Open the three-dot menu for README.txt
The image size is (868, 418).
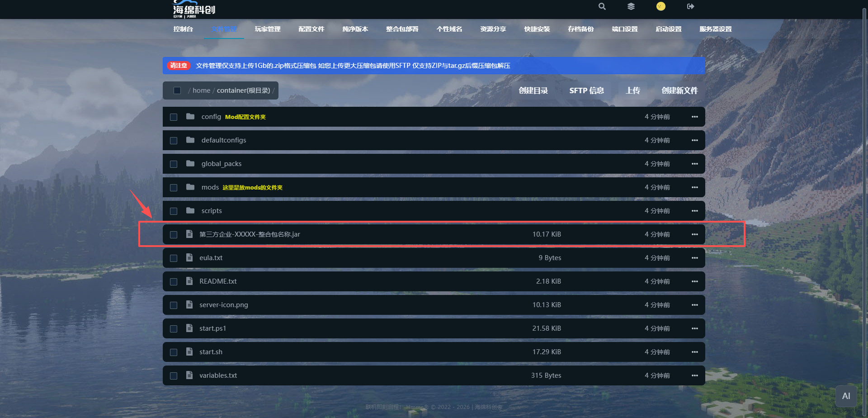tap(694, 281)
